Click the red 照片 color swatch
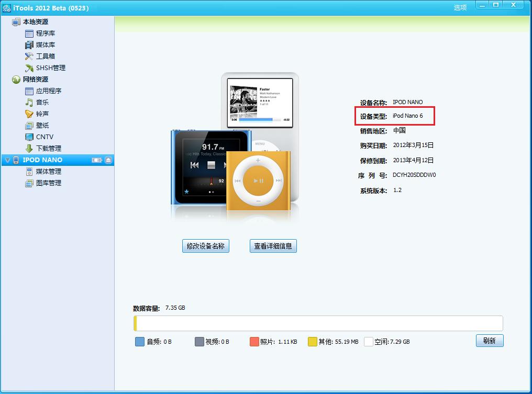Viewport: 532px width, 394px height. tap(254, 342)
